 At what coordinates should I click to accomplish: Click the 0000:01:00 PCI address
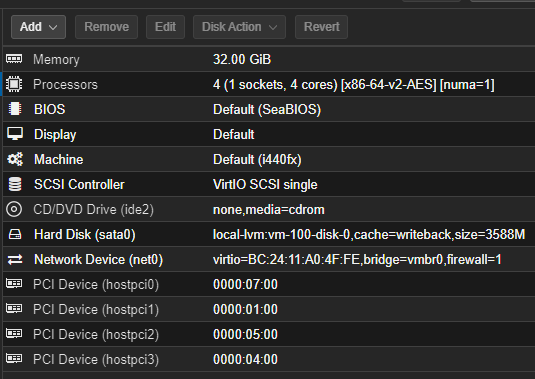(245, 309)
